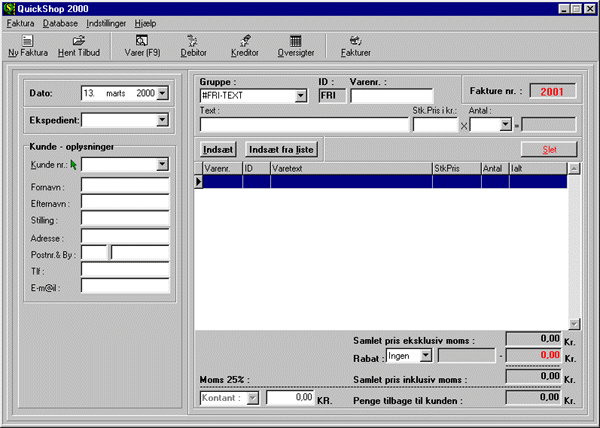
Task: Click the StkPris column header
Action: tap(457, 169)
